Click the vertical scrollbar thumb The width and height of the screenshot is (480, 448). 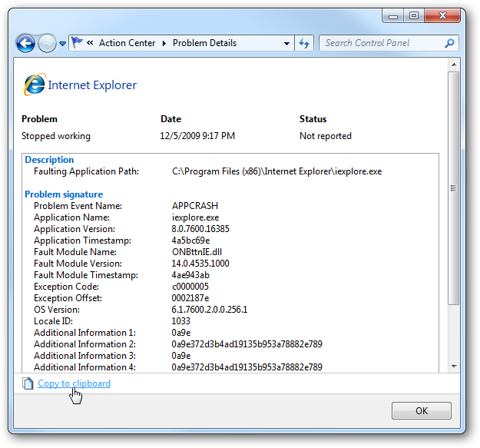453,188
